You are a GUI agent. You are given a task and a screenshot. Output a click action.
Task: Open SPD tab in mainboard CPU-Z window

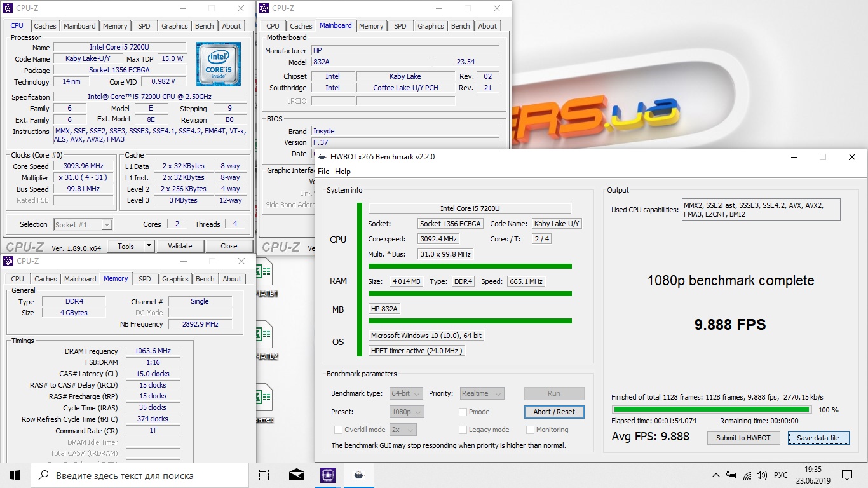[x=400, y=26]
